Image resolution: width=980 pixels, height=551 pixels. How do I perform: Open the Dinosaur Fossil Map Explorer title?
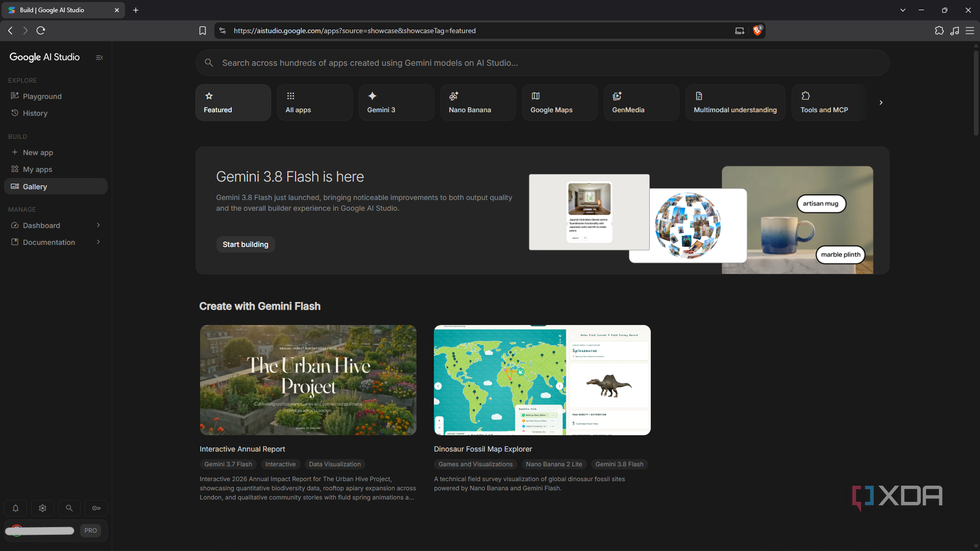click(x=483, y=449)
